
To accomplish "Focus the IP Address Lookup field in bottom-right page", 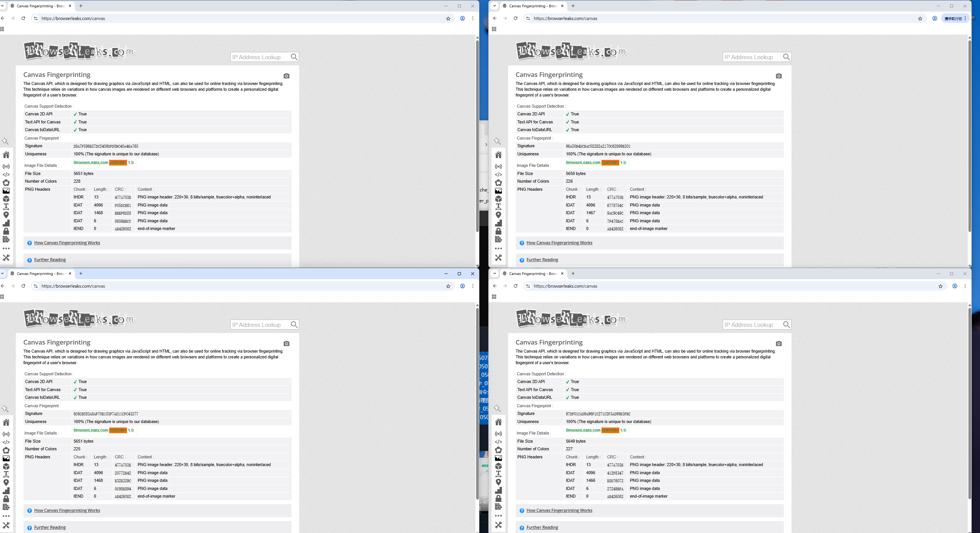I will click(753, 325).
